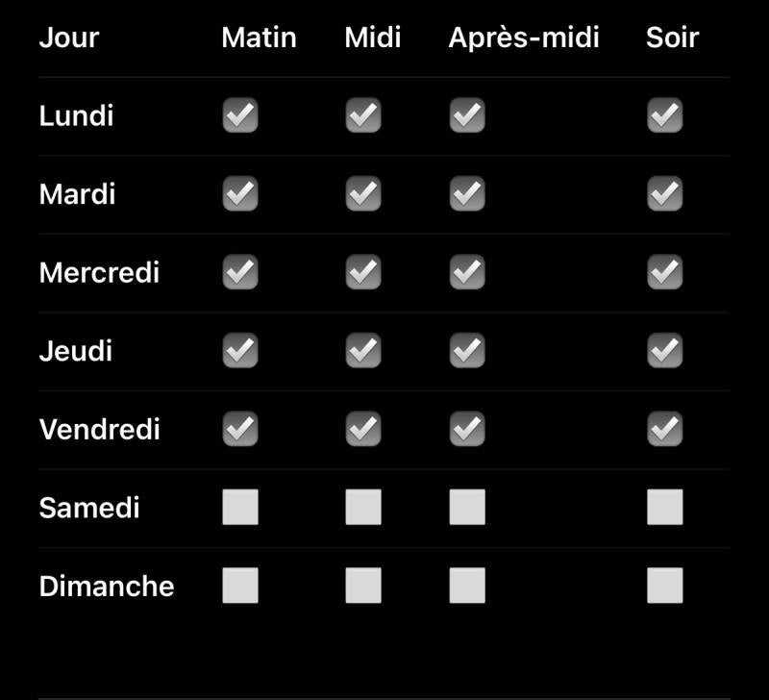Select the Dimanche row label

tap(107, 586)
